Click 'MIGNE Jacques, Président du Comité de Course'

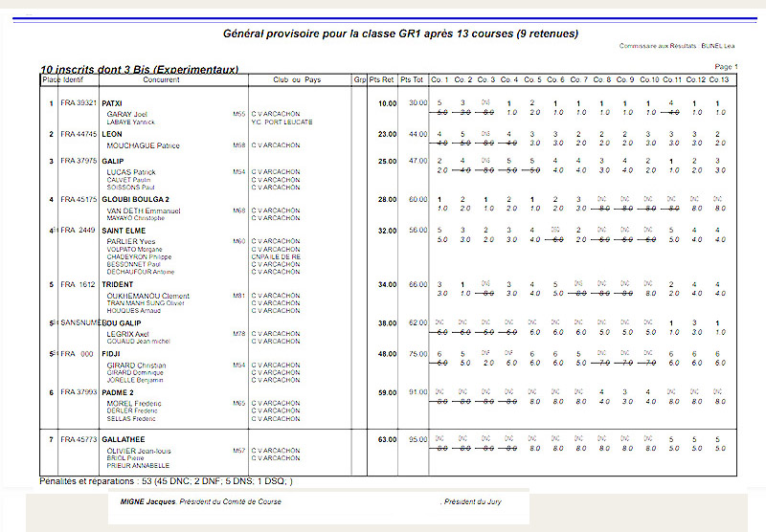point(200,501)
